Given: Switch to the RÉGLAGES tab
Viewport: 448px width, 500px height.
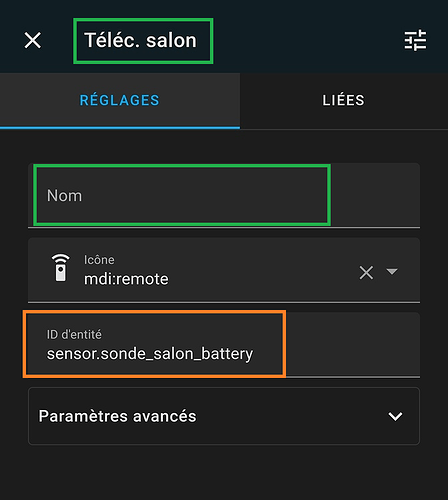Looking at the screenshot, I should coord(120,100).
